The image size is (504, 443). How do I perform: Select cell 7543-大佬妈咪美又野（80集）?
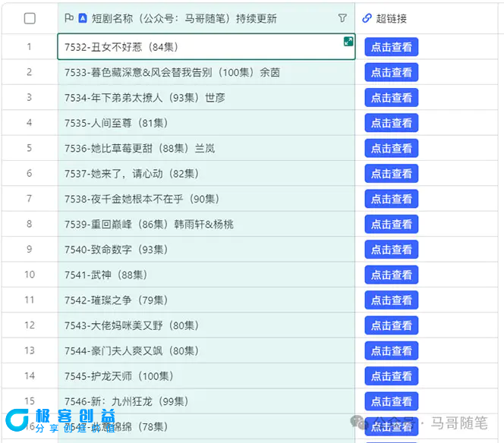click(206, 325)
